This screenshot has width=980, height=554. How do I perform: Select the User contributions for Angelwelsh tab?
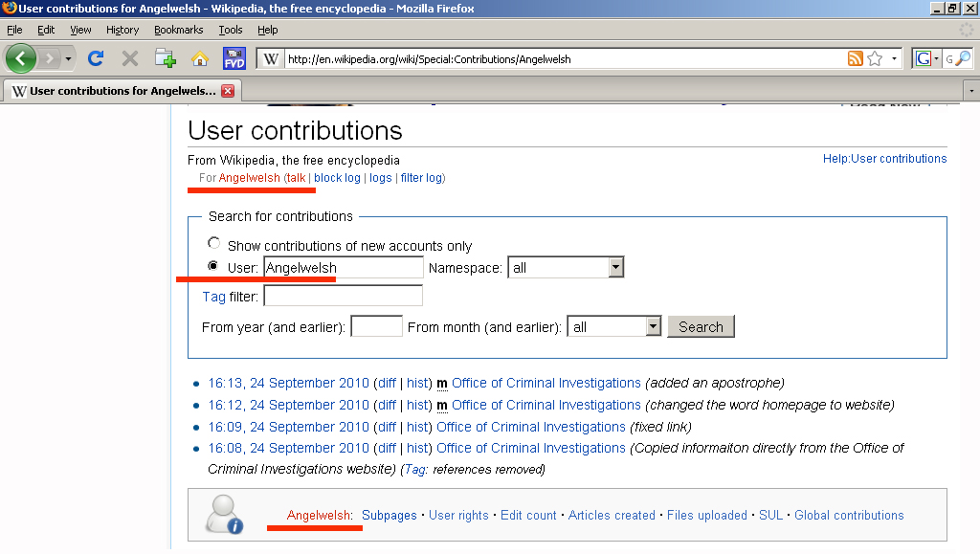click(122, 91)
